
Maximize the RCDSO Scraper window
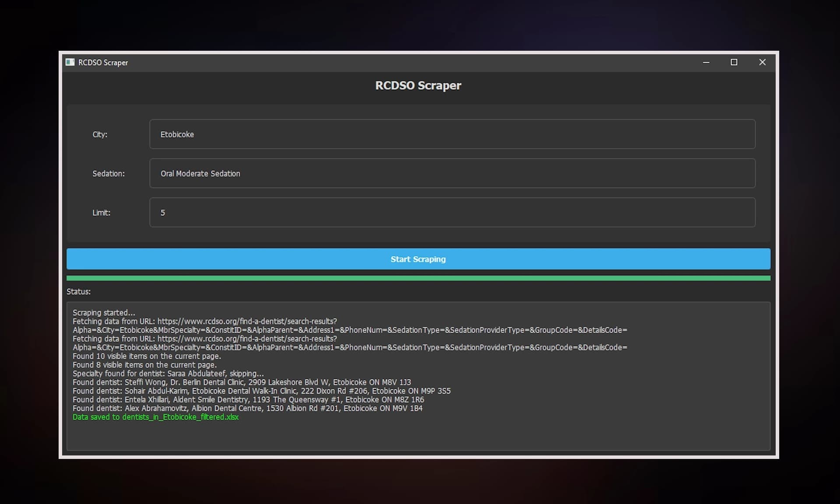click(x=734, y=62)
